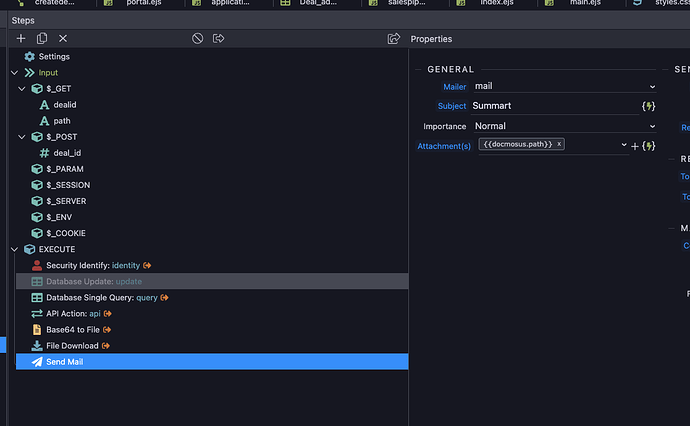Switch to applicati... tab

[230, 3]
